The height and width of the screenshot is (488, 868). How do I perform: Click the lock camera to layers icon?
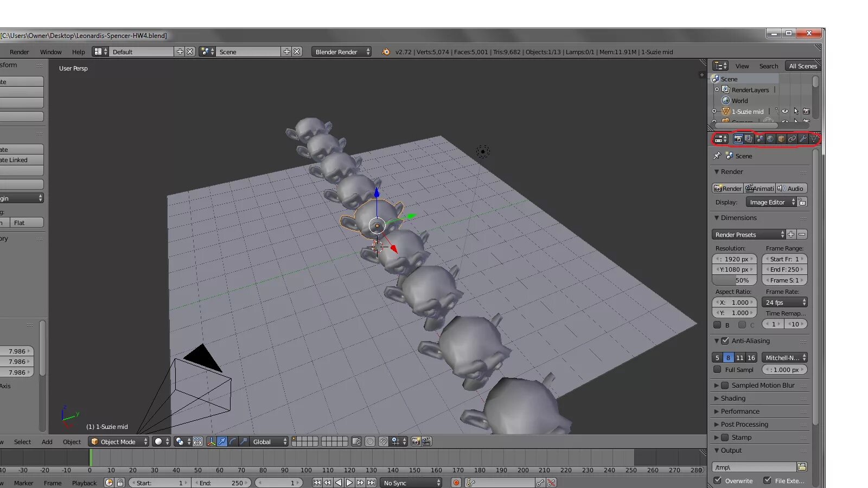coord(356,441)
